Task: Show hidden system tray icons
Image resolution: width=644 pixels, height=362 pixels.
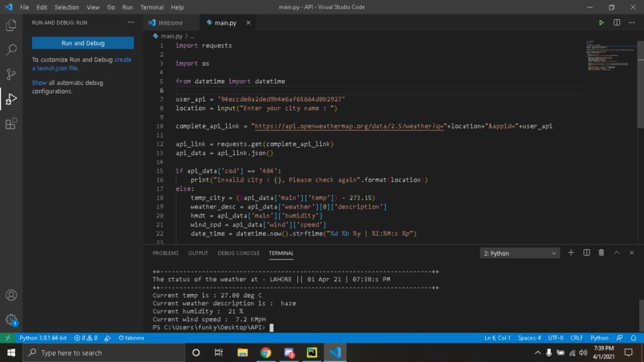Action: click(538, 352)
